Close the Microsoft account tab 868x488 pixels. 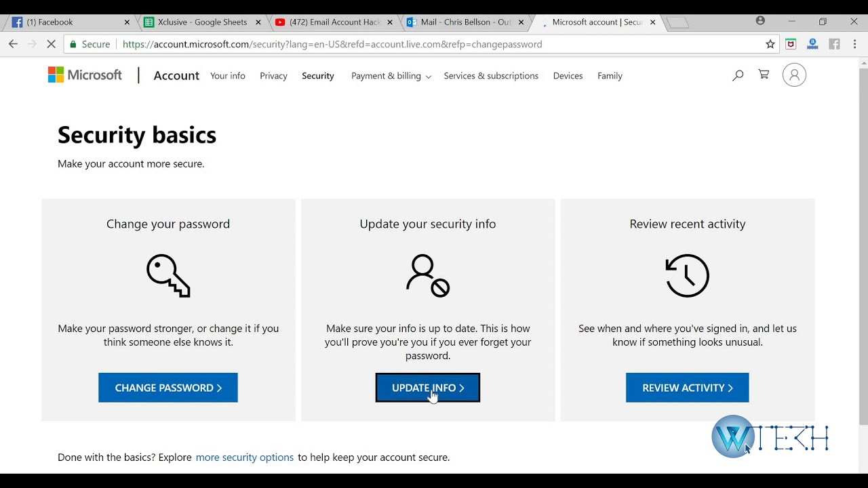tap(652, 22)
